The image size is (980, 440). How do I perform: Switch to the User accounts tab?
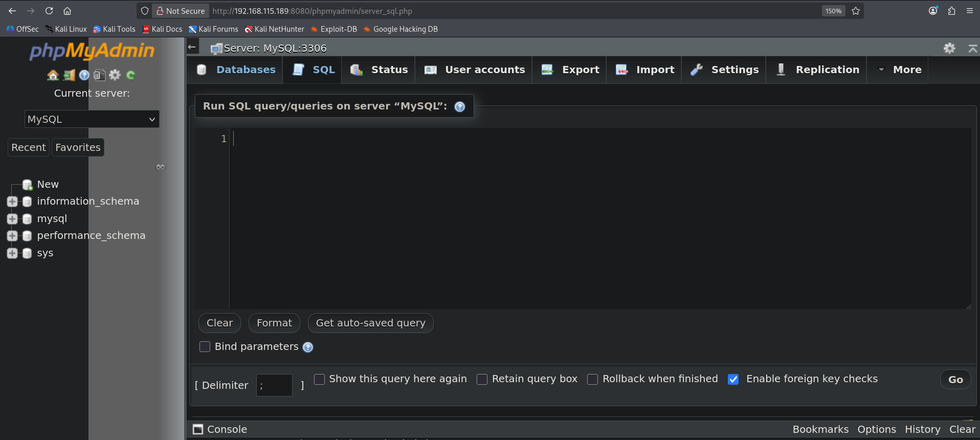pyautogui.click(x=475, y=70)
